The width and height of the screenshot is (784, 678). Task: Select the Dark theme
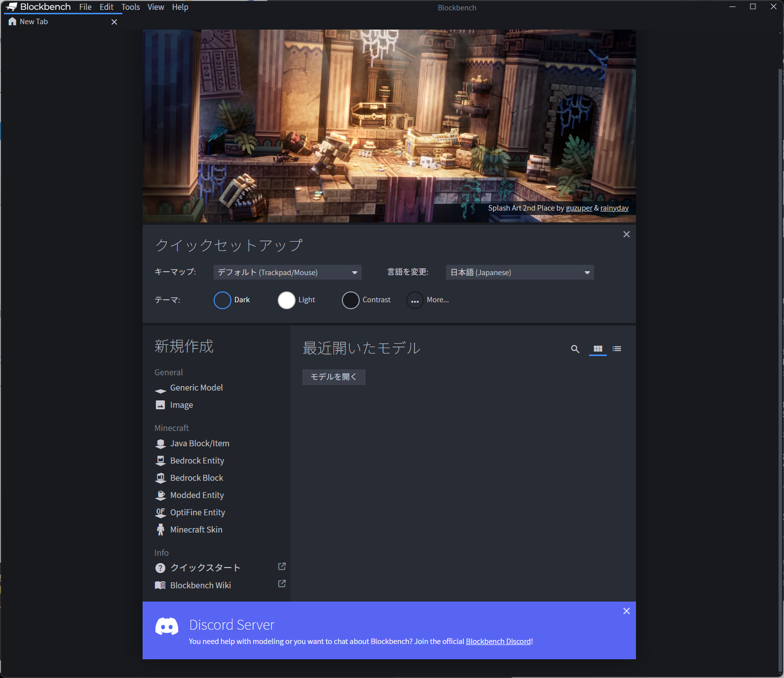[232, 300]
